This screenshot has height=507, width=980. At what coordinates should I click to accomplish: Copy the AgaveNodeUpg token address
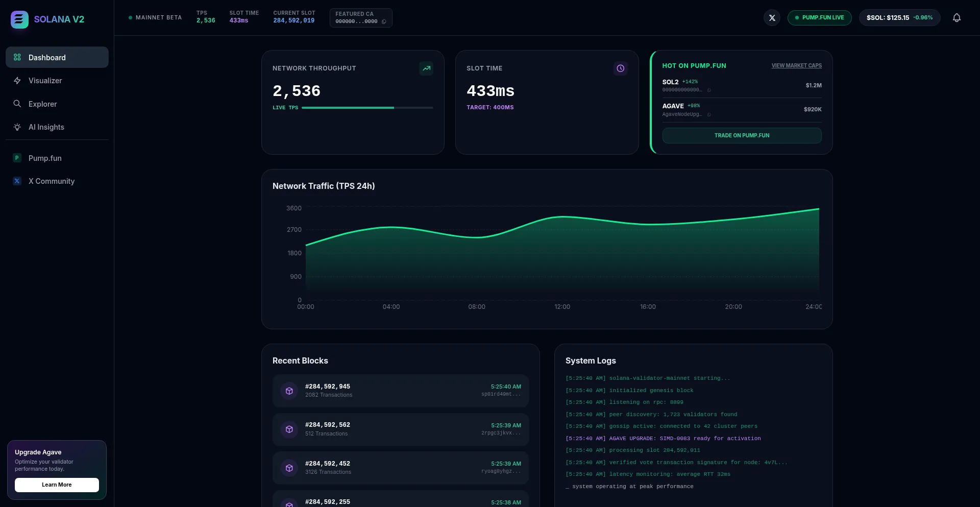coord(709,114)
